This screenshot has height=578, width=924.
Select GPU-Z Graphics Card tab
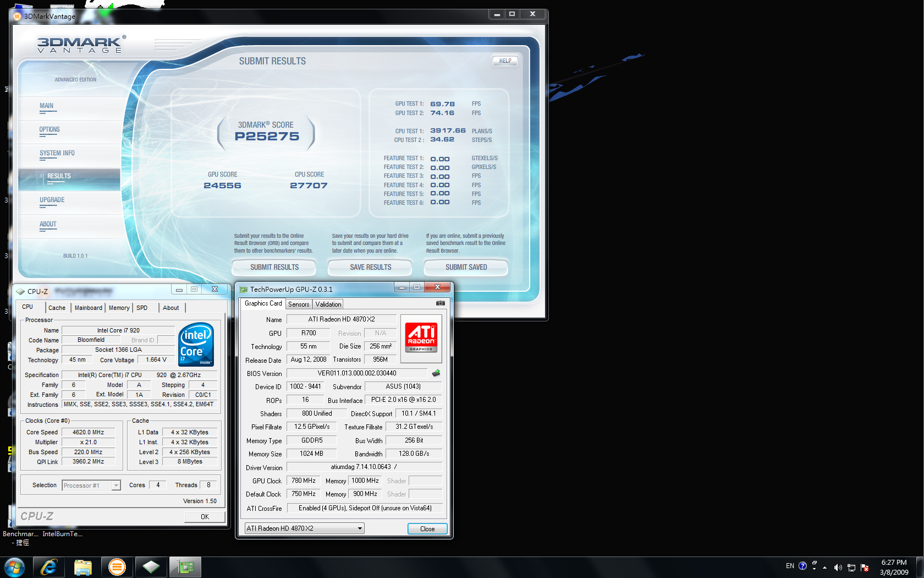point(263,303)
